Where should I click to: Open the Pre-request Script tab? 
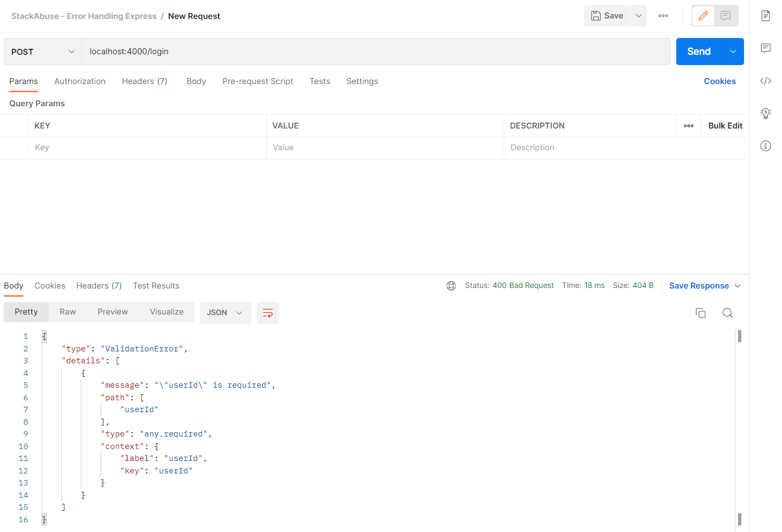258,81
